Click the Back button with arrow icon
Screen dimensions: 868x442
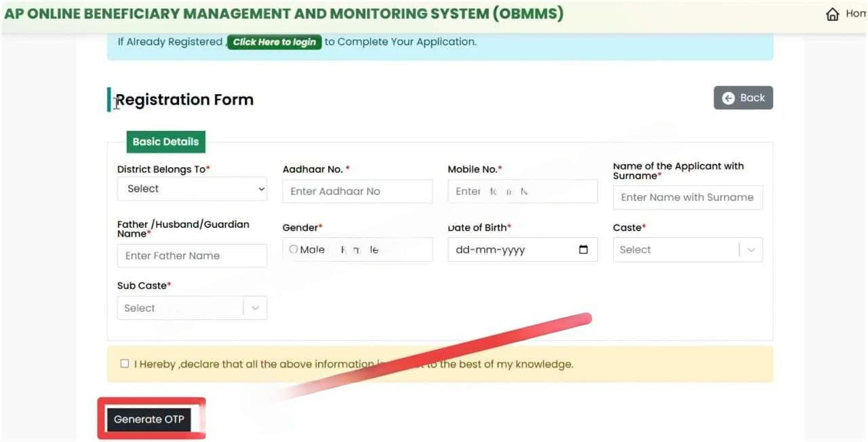click(743, 98)
